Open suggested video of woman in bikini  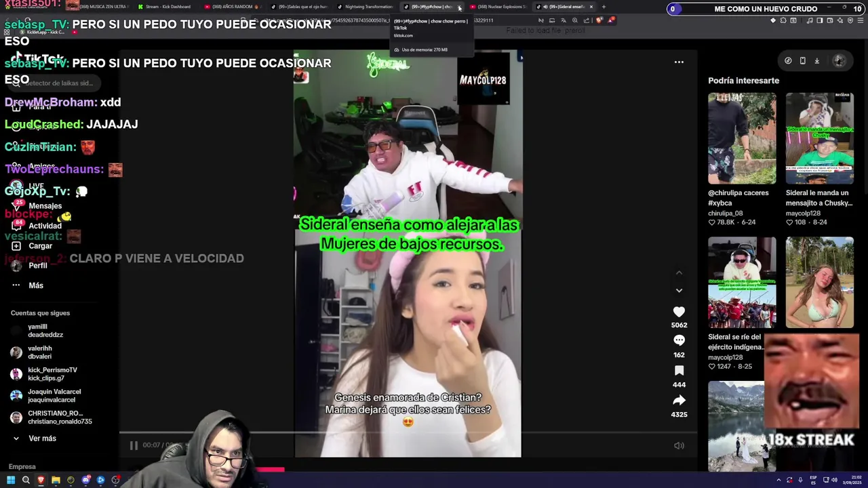[x=819, y=283]
